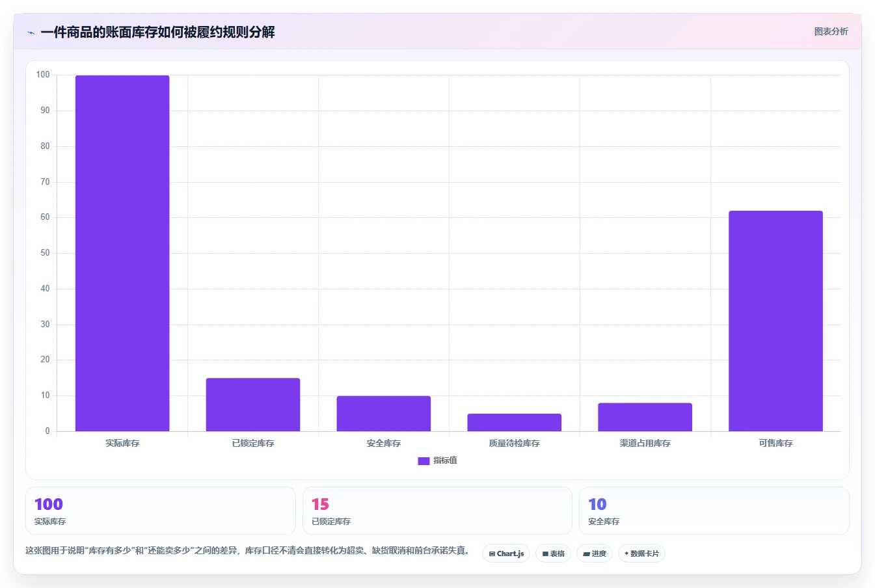This screenshot has height=588, width=875.
Task: Click the chart title 一件商品的账面库存如何被履约规则分解
Action: [157, 32]
